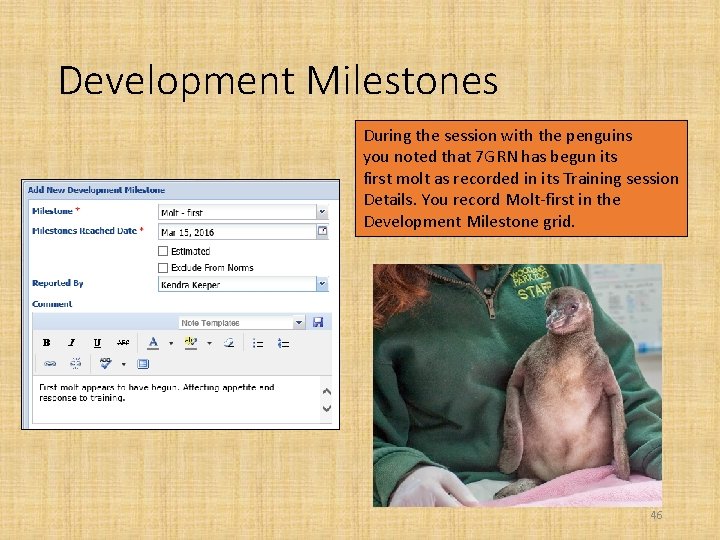Open spell check options arrow

[x=124, y=364]
